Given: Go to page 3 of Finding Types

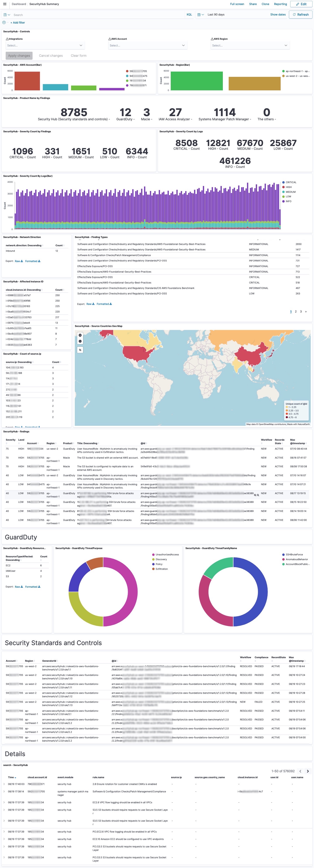Looking at the screenshot, I should (301, 312).
